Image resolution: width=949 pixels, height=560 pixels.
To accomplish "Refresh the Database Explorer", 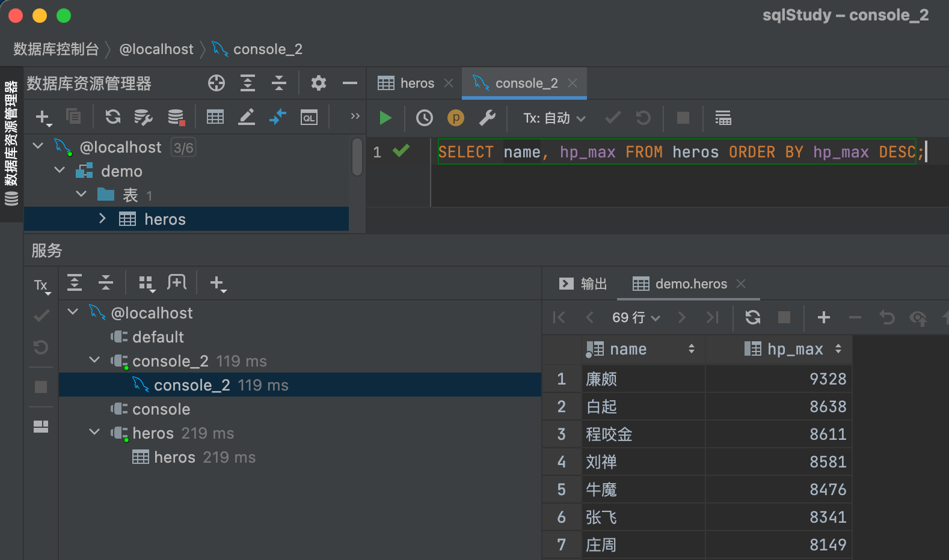I will [x=113, y=117].
